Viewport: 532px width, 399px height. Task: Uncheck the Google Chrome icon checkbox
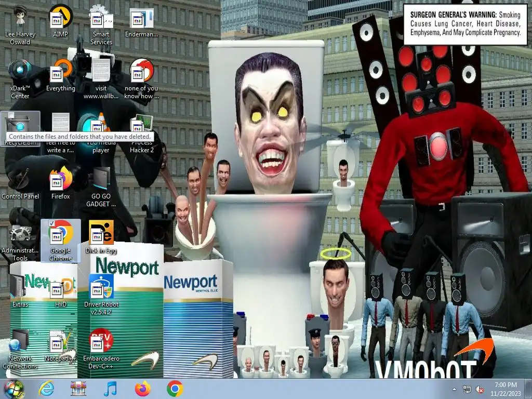[x=51, y=223]
